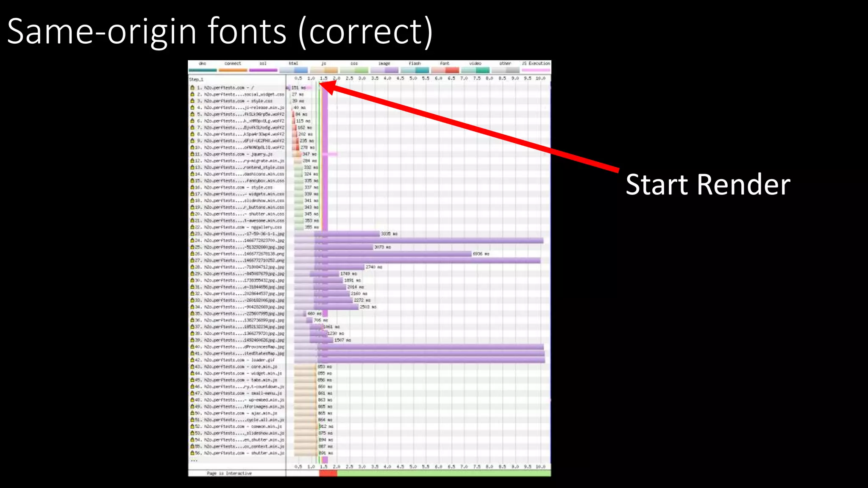Viewport: 868px width, 488px height.
Task: Click the 'js' legend label
Action: click(323, 64)
